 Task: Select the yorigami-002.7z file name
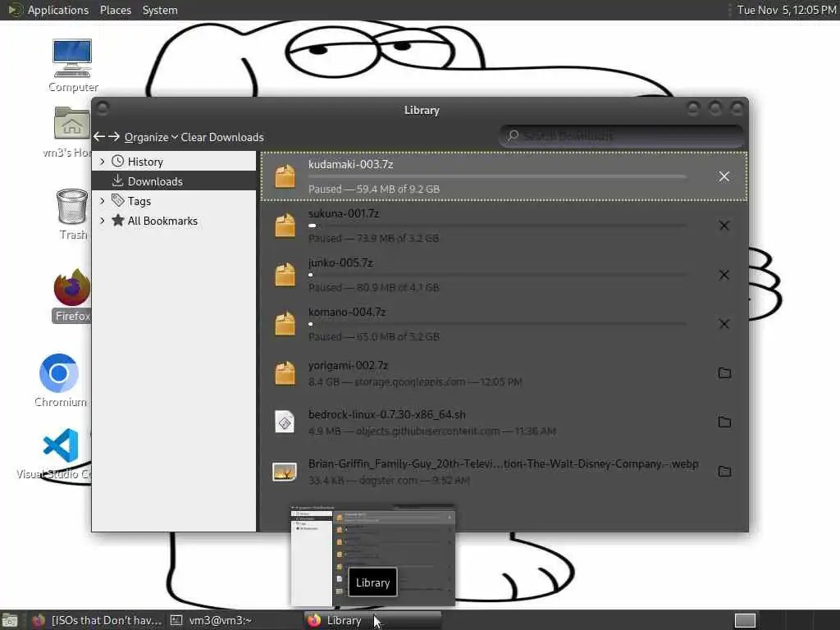point(348,365)
